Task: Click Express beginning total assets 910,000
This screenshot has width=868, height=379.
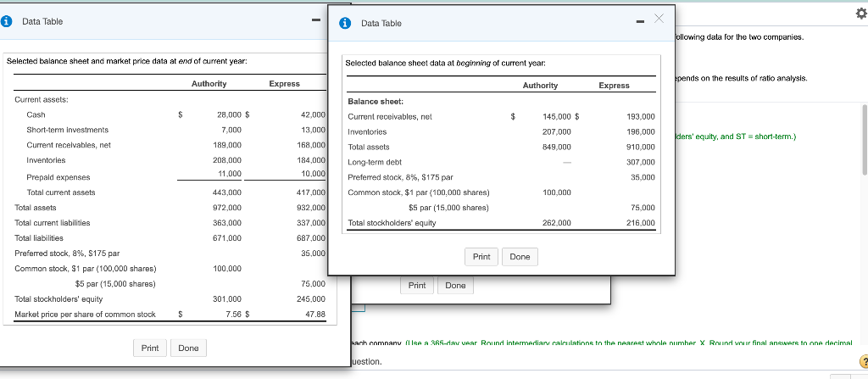Action: pyautogui.click(x=641, y=148)
